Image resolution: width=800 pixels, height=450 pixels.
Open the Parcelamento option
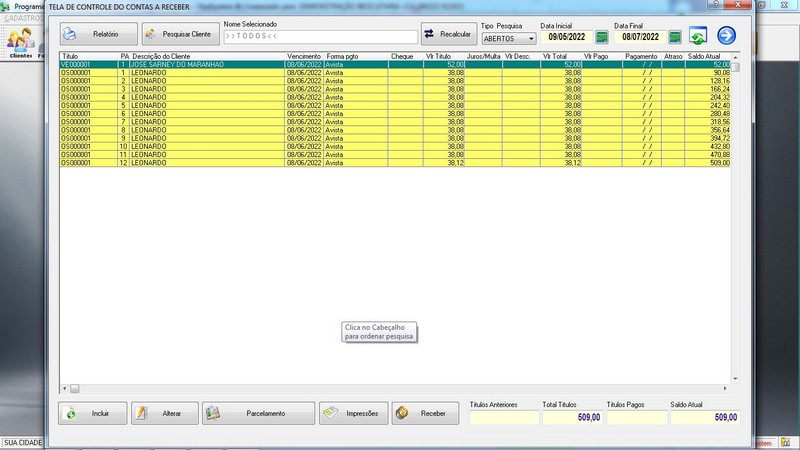257,413
